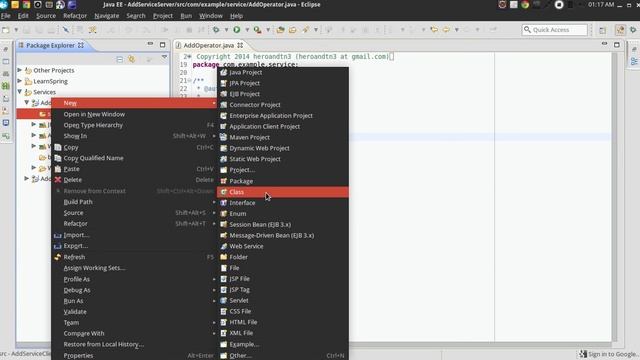Click the EJB Project icon
The width and height of the screenshot is (640, 360).
[223, 94]
